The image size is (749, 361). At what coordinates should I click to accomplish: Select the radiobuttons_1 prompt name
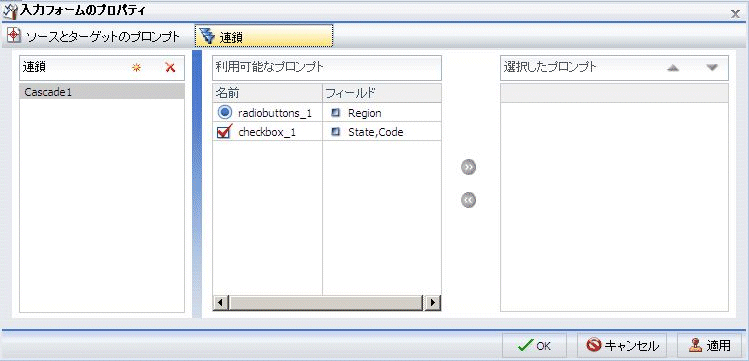(x=275, y=114)
